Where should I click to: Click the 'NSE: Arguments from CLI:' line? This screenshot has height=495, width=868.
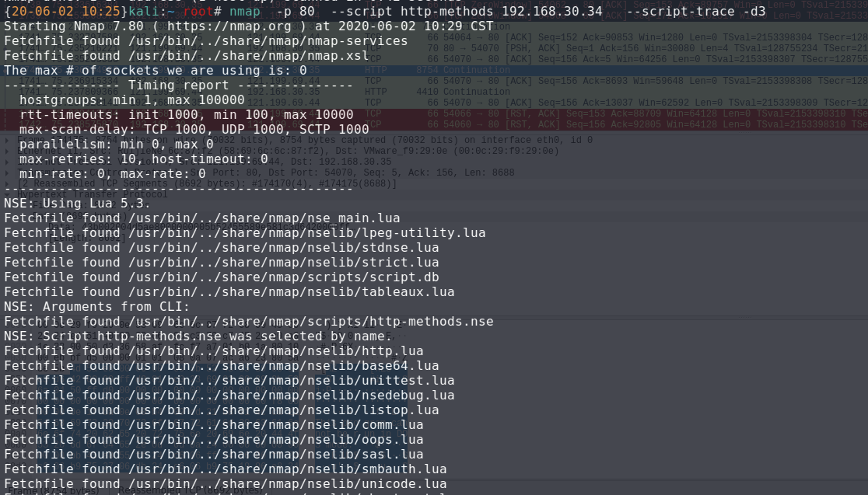pyautogui.click(x=97, y=306)
